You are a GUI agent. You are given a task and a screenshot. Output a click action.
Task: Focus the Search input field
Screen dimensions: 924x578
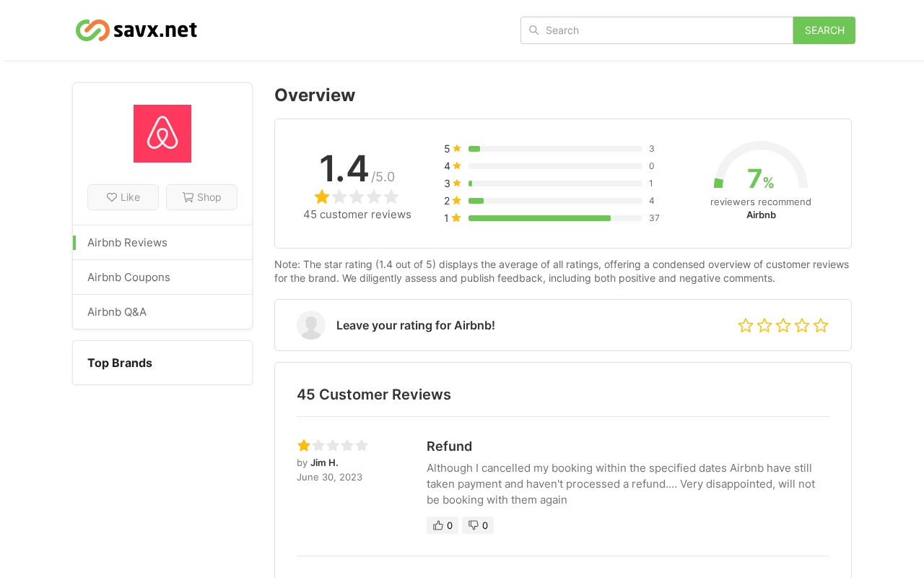coord(657,30)
